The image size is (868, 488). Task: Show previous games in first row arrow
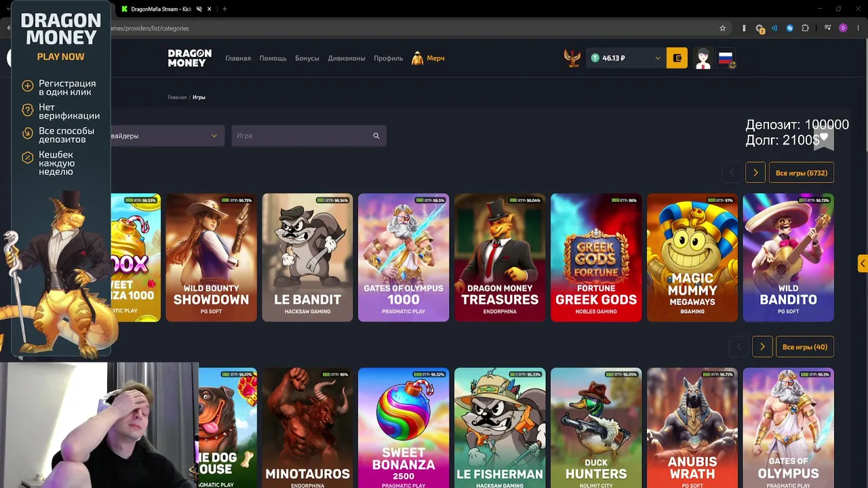pos(731,173)
